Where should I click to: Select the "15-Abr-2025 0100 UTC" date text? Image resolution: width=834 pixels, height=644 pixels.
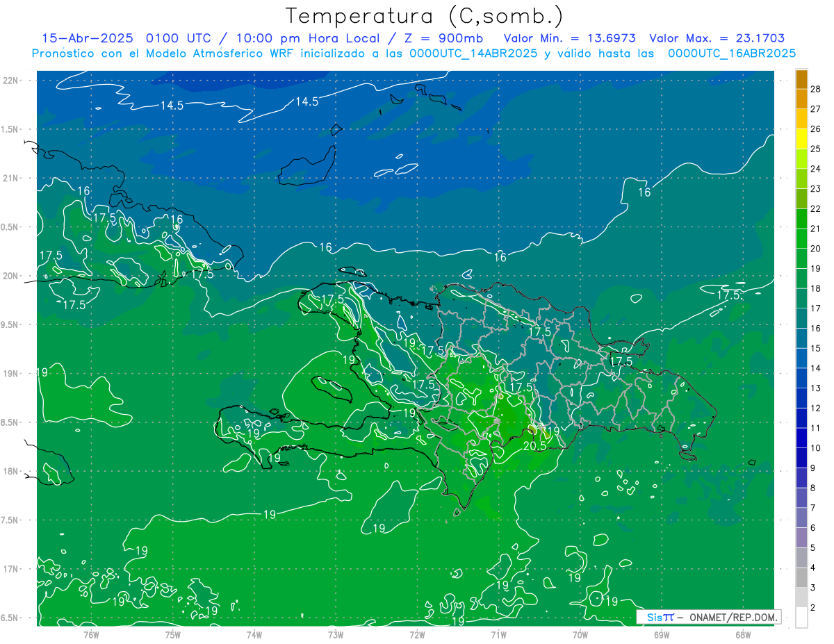(x=128, y=38)
